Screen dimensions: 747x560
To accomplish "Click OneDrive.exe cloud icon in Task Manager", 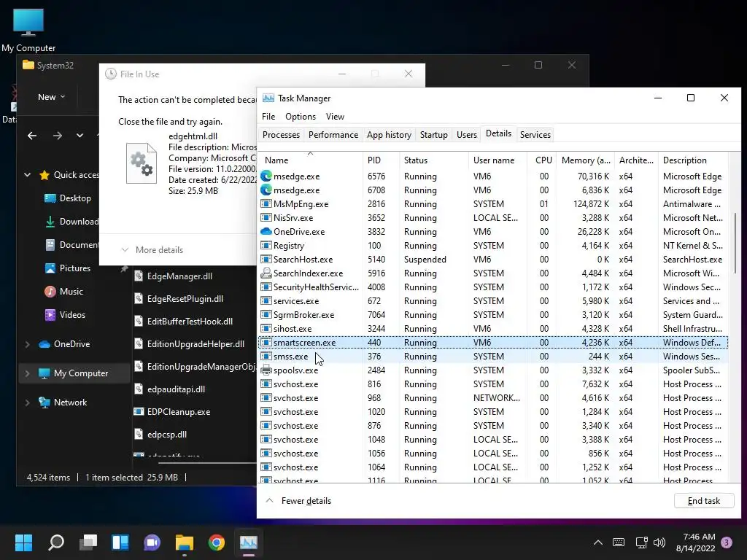I will coord(266,231).
